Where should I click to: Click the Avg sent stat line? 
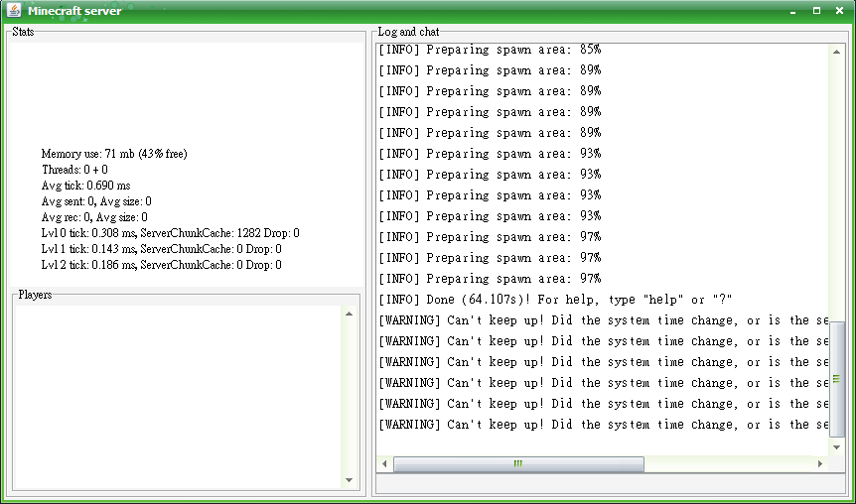[x=96, y=201]
